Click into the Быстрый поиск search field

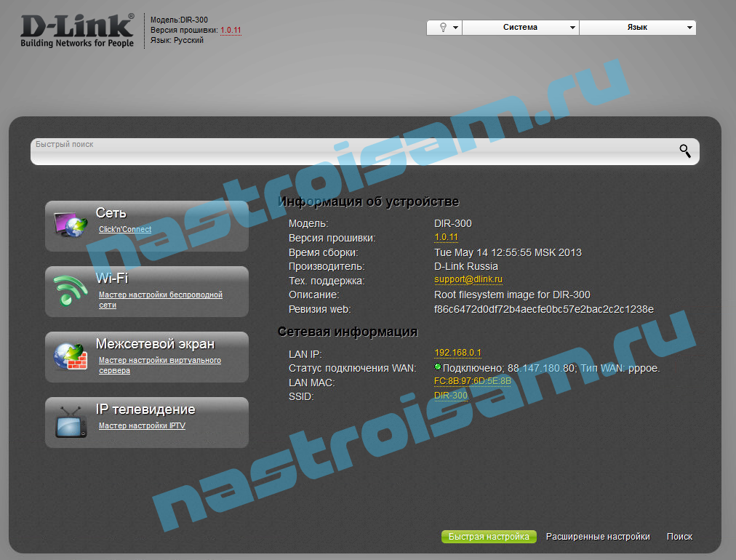[349, 152]
